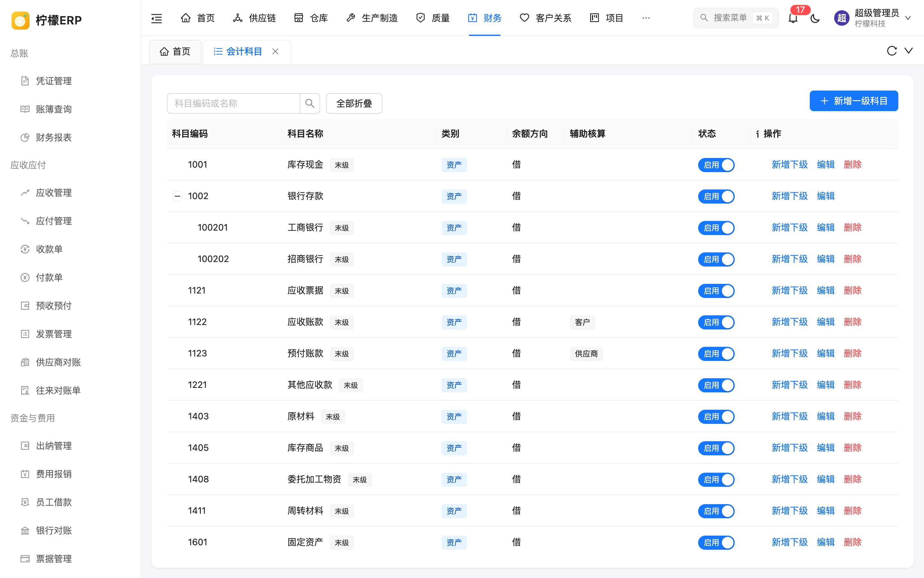Open the 生产制造 top menu

tap(372, 18)
